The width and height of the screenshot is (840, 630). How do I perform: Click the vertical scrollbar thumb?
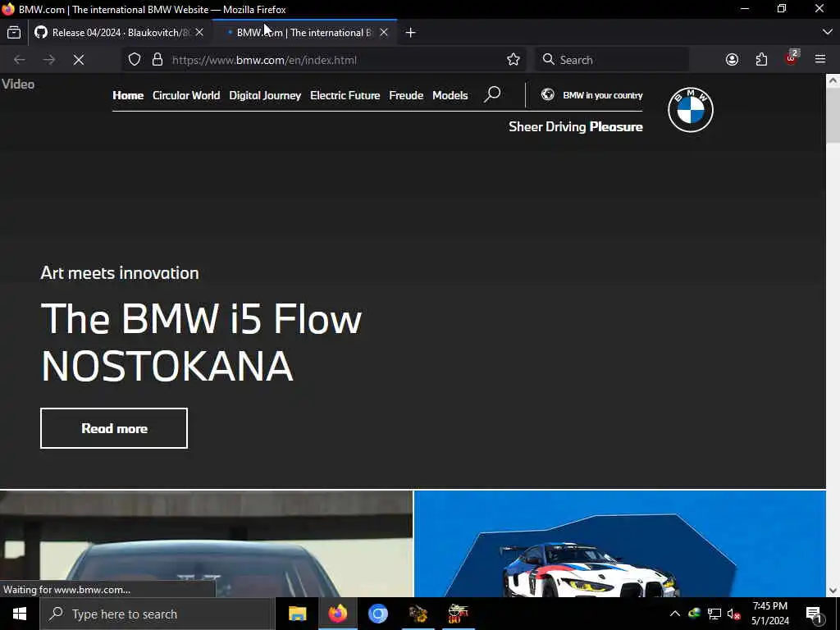click(x=833, y=115)
